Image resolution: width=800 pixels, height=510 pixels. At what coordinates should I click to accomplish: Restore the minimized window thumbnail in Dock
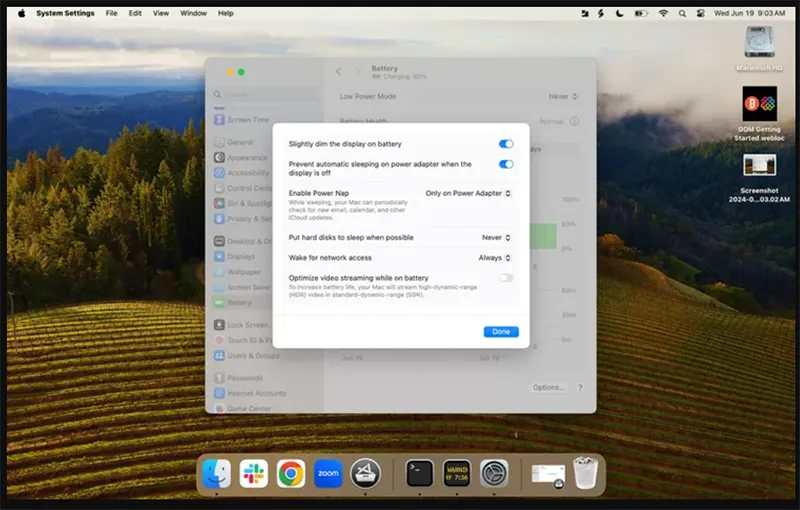click(x=548, y=475)
